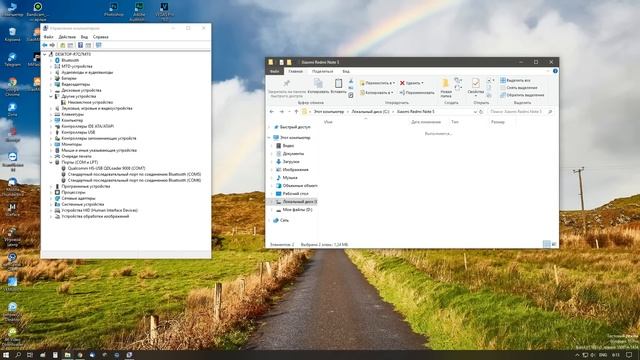Select Мониторы in device tree
This screenshot has width=640, height=360.
pyautogui.click(x=71, y=144)
